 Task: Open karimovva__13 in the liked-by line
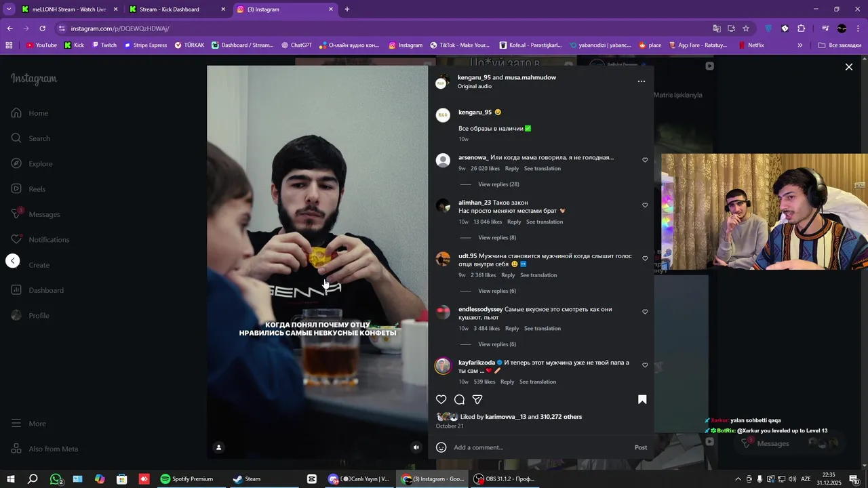pos(506,417)
